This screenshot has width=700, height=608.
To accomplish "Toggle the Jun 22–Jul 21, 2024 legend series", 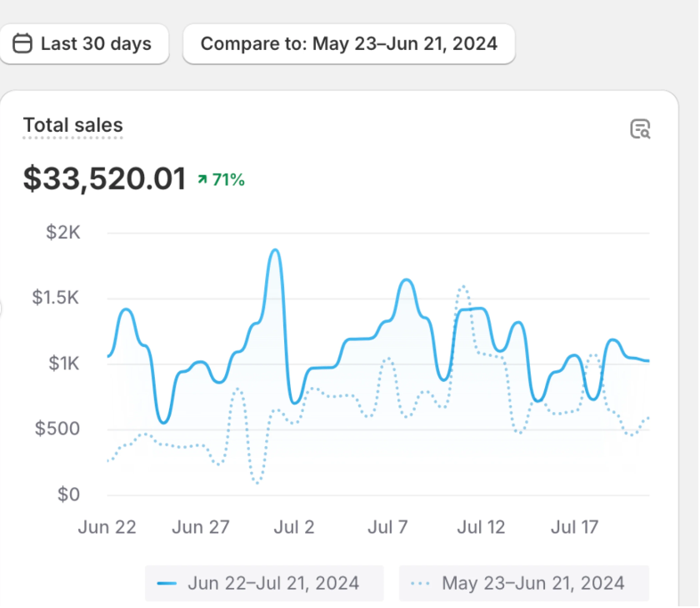I will 264,583.
